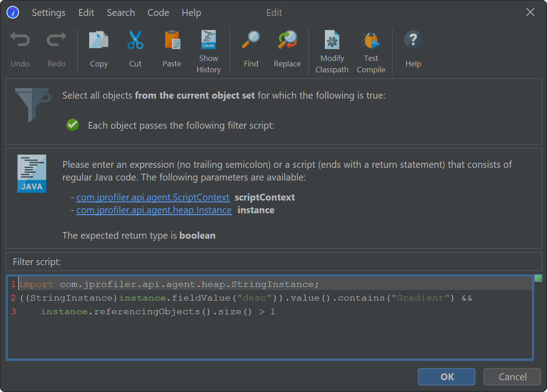Click the bold "scriptContext" parameter name
The image size is (547, 392).
[265, 197]
